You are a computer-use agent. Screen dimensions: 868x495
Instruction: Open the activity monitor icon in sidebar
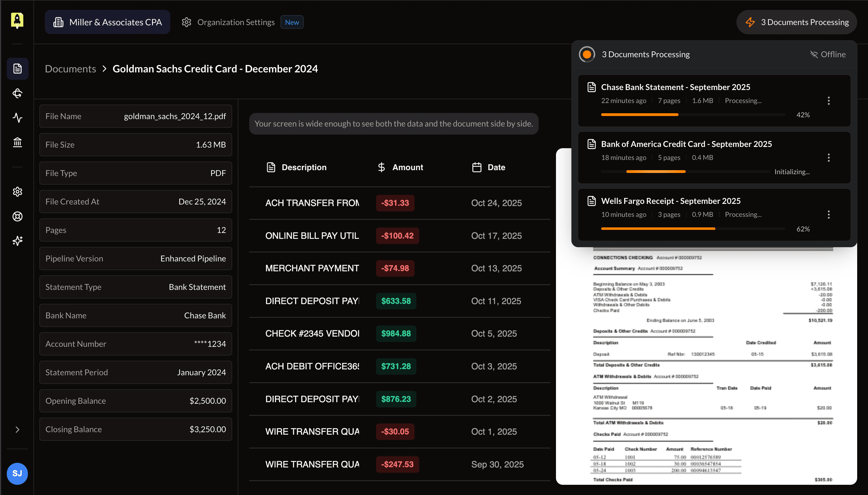[17, 118]
